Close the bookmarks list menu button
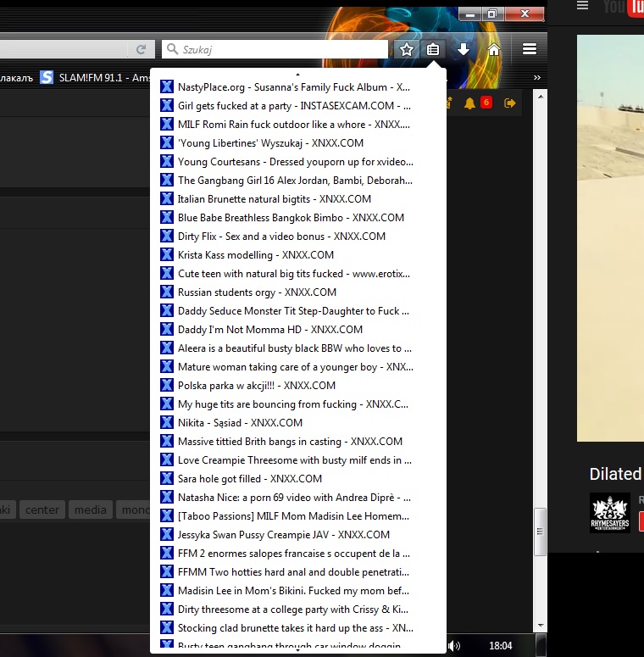Image resolution: width=644 pixels, height=657 pixels. tap(433, 49)
